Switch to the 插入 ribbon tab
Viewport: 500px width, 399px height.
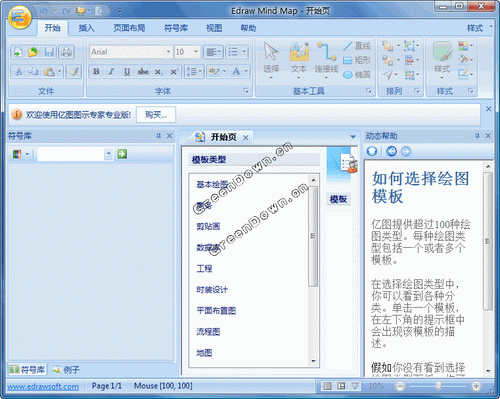point(86,28)
